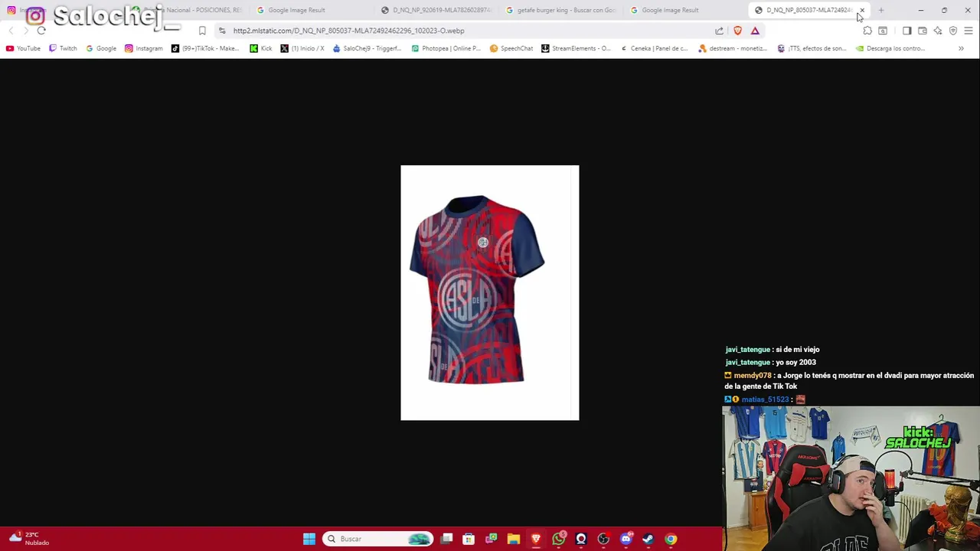The height and width of the screenshot is (551, 980).
Task: Toggle the browser sidebar panel icon
Action: (907, 31)
